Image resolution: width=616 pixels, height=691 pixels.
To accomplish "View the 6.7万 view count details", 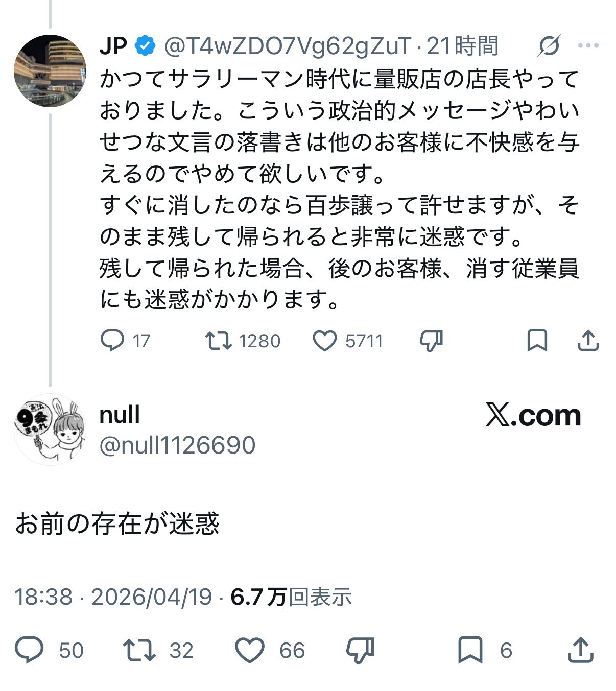I will (291, 596).
